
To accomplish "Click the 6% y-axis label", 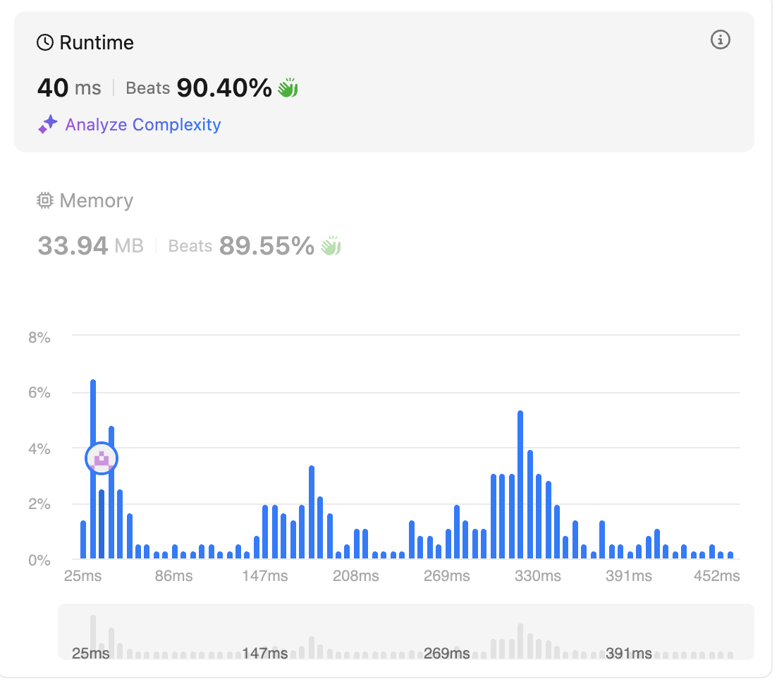I will coord(39,393).
